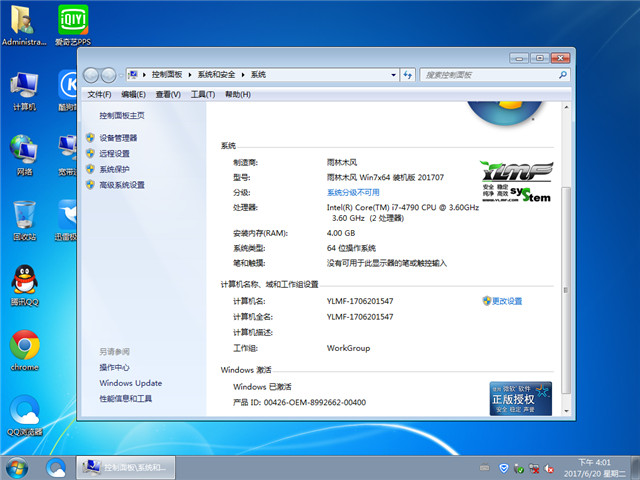Open the 帮助(H) menu
This screenshot has width=640, height=480.
(238, 95)
